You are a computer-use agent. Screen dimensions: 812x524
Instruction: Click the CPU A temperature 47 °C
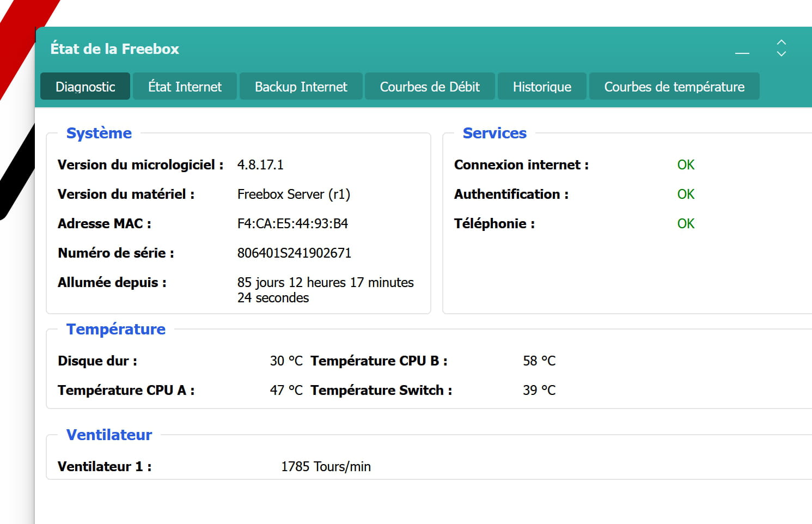pos(286,390)
